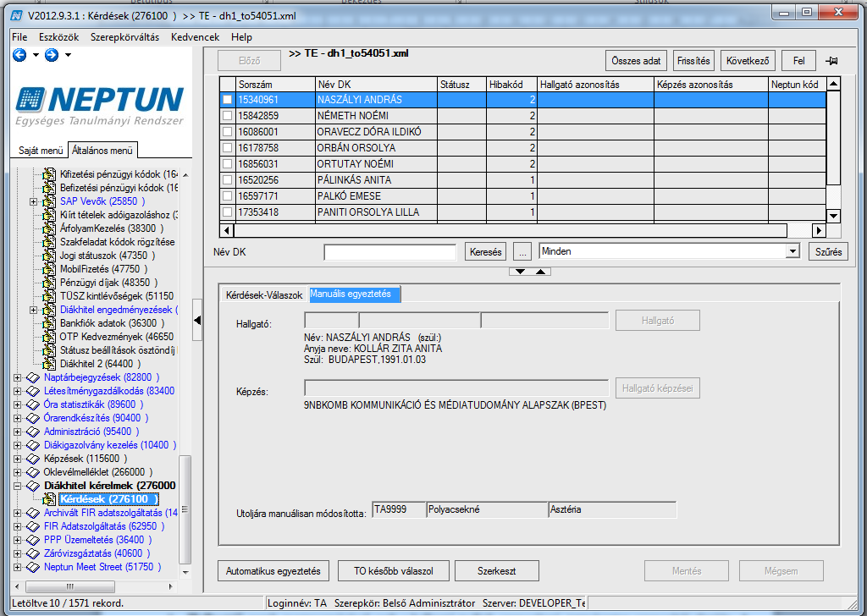Click the Keresés search button

click(485, 252)
